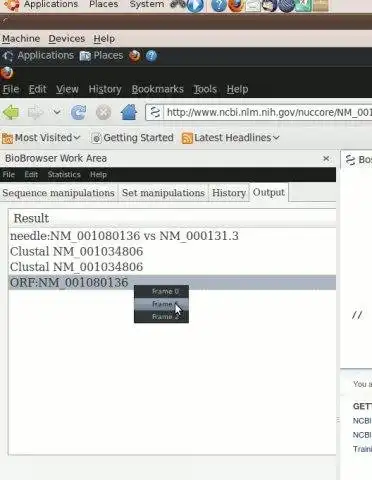Image resolution: width=372 pixels, height=480 pixels.
Task: Select the Output tab
Action: click(269, 192)
